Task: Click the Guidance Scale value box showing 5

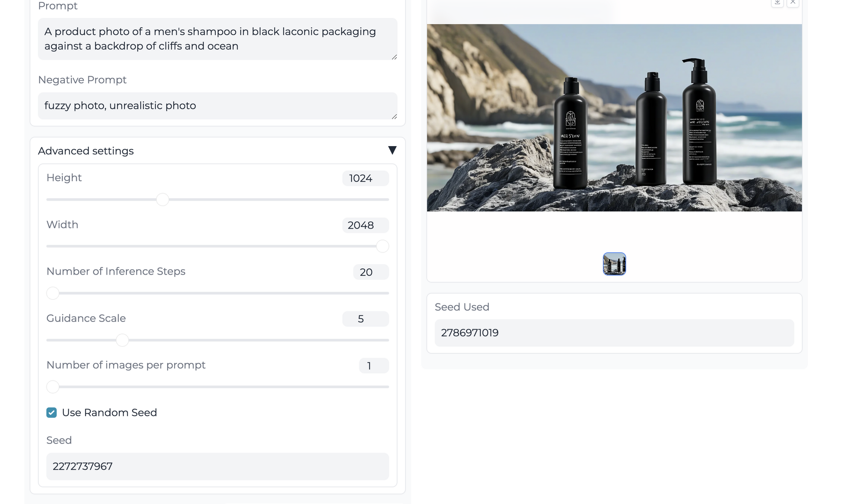Action: coord(365,319)
